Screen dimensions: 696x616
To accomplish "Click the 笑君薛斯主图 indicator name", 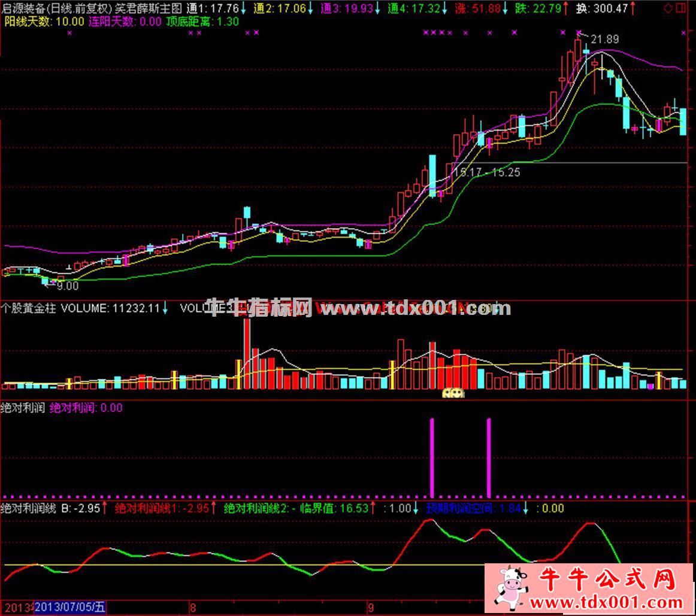I will pyautogui.click(x=149, y=8).
